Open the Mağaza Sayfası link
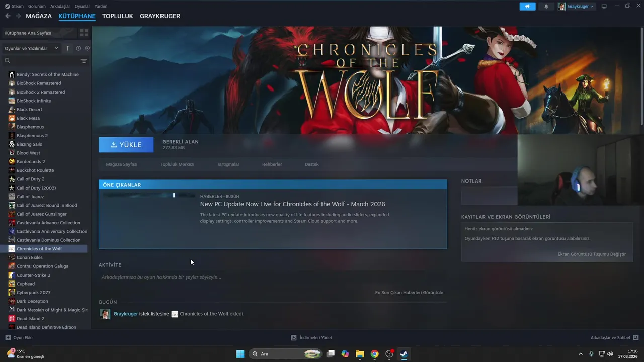Viewport: 644px width, 362px height. [122, 164]
